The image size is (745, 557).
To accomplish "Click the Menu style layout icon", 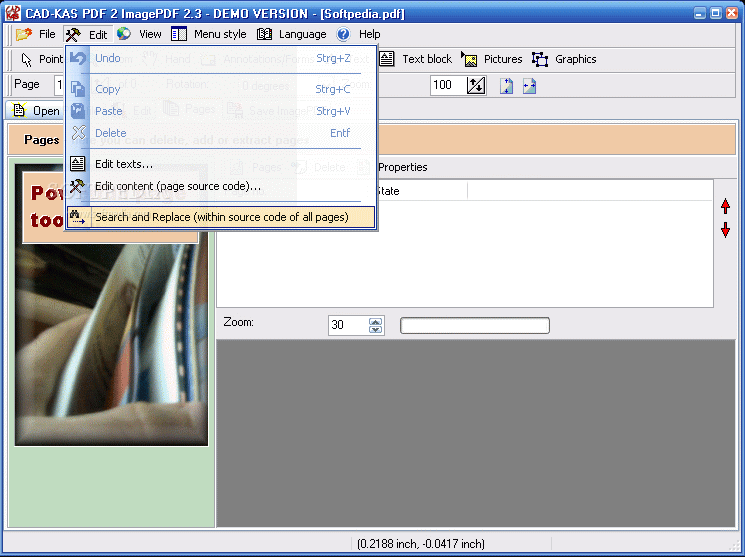I will [179, 34].
